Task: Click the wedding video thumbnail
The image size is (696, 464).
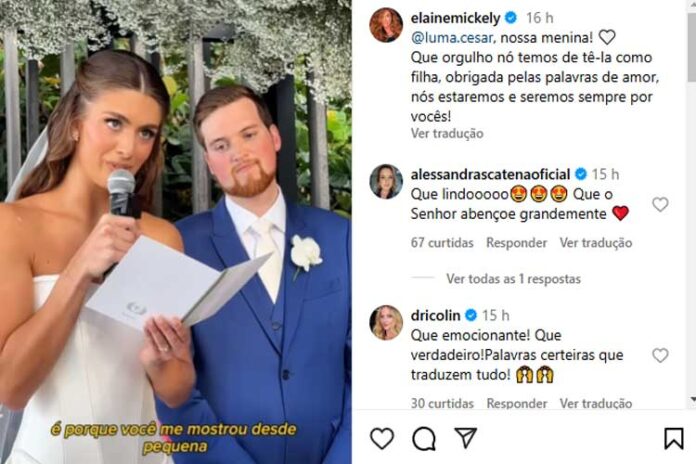Action: pyautogui.click(x=176, y=232)
